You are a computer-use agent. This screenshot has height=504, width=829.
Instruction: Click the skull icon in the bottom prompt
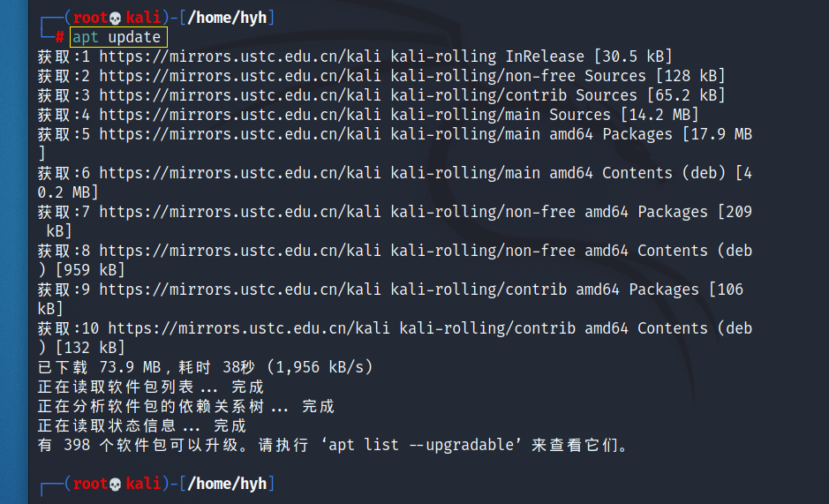point(115,484)
